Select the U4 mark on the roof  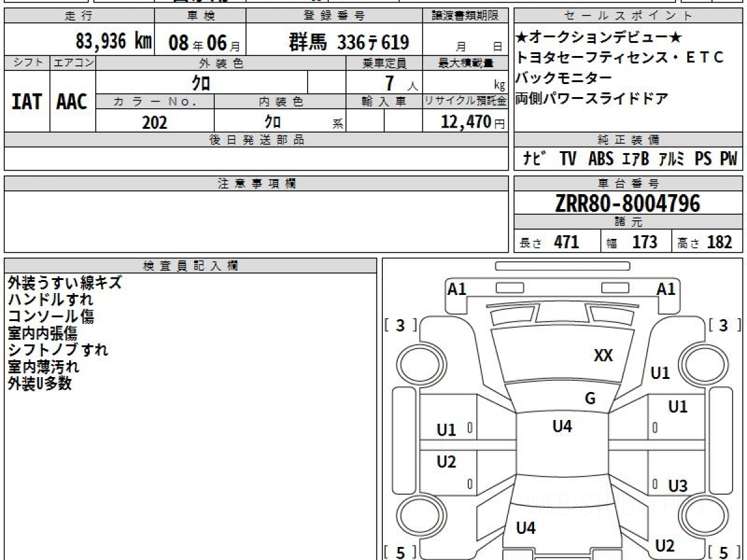(x=562, y=426)
